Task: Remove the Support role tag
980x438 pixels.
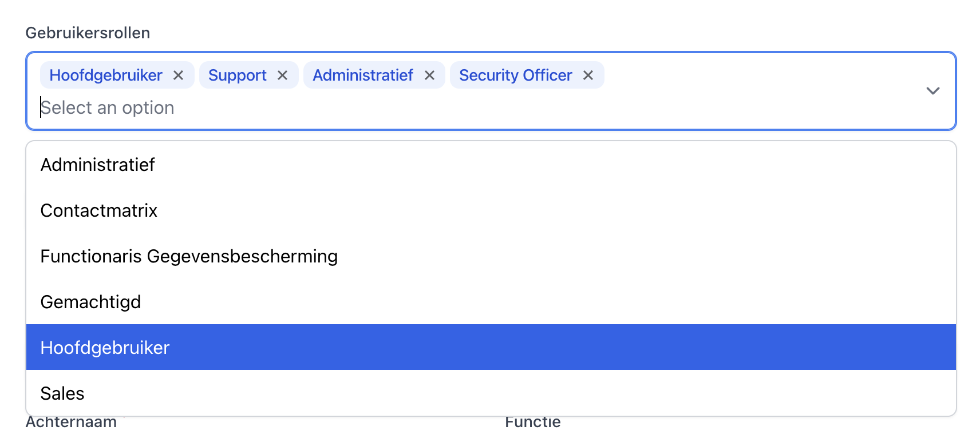Action: [282, 75]
